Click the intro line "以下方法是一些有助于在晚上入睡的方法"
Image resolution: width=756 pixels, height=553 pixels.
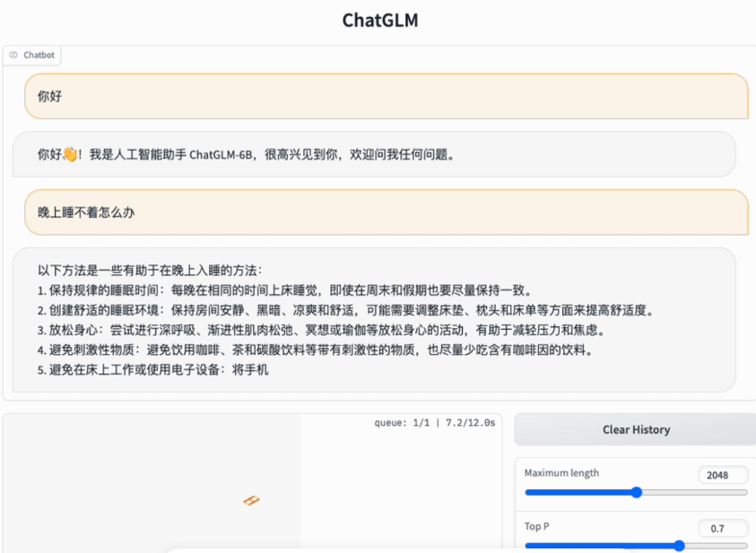pyautogui.click(x=150, y=271)
